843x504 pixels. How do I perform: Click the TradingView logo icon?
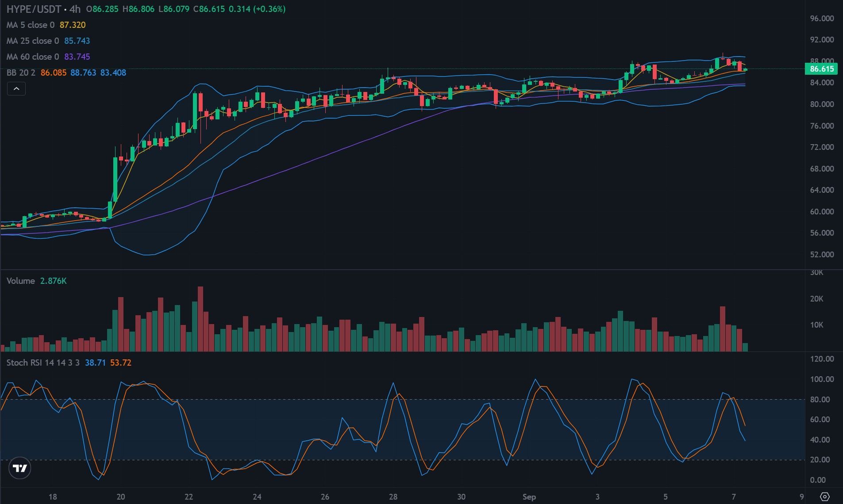click(19, 468)
